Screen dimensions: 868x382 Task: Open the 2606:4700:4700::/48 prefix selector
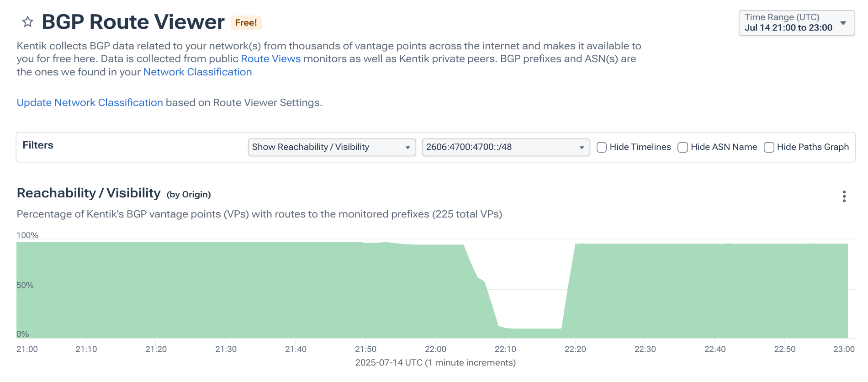(506, 147)
